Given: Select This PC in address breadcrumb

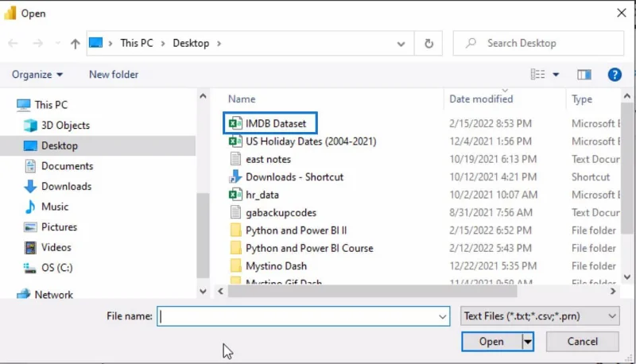Looking at the screenshot, I should pyautogui.click(x=137, y=43).
